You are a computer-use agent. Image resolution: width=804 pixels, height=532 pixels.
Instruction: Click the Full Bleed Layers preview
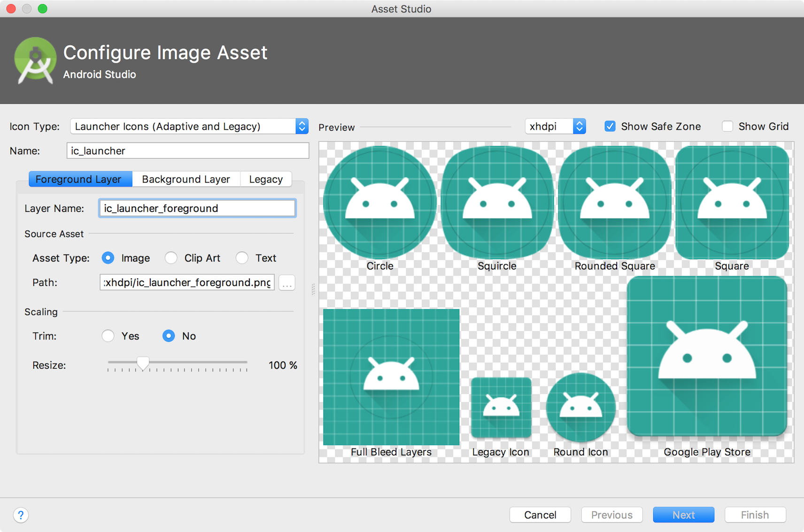point(391,376)
